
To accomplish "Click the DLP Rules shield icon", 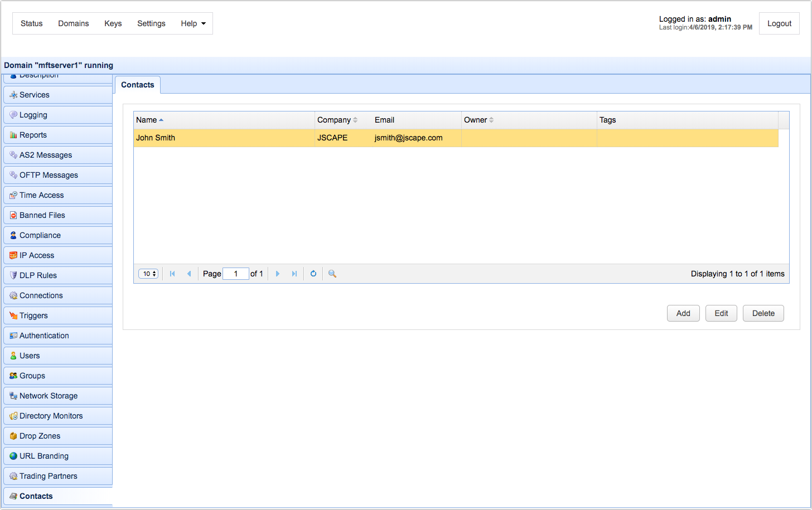I will (x=13, y=275).
